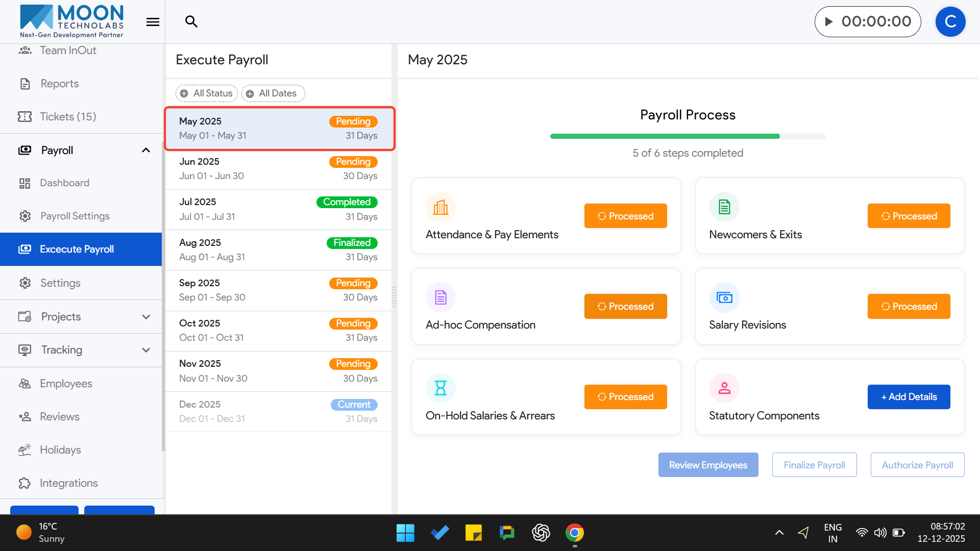
Task: Open the All Status filter
Action: [x=207, y=93]
